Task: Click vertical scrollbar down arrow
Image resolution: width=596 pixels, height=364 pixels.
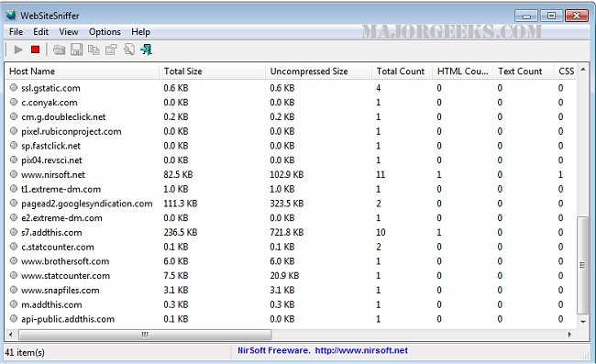Action: pyautogui.click(x=583, y=322)
